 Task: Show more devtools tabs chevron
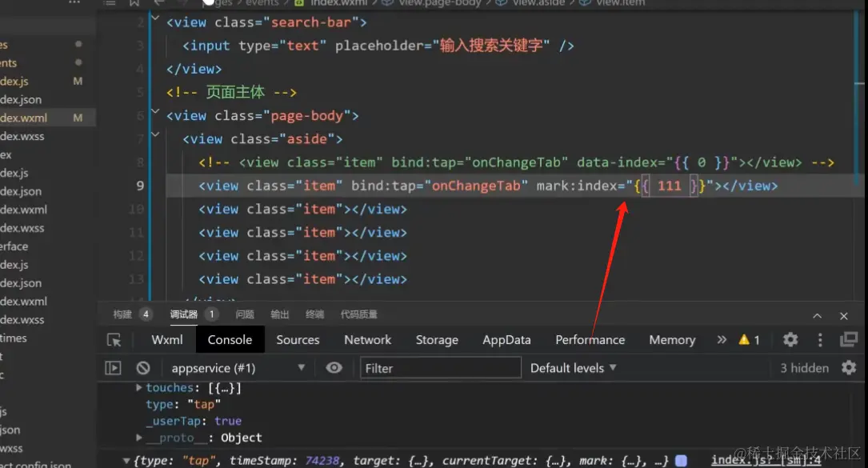(722, 339)
